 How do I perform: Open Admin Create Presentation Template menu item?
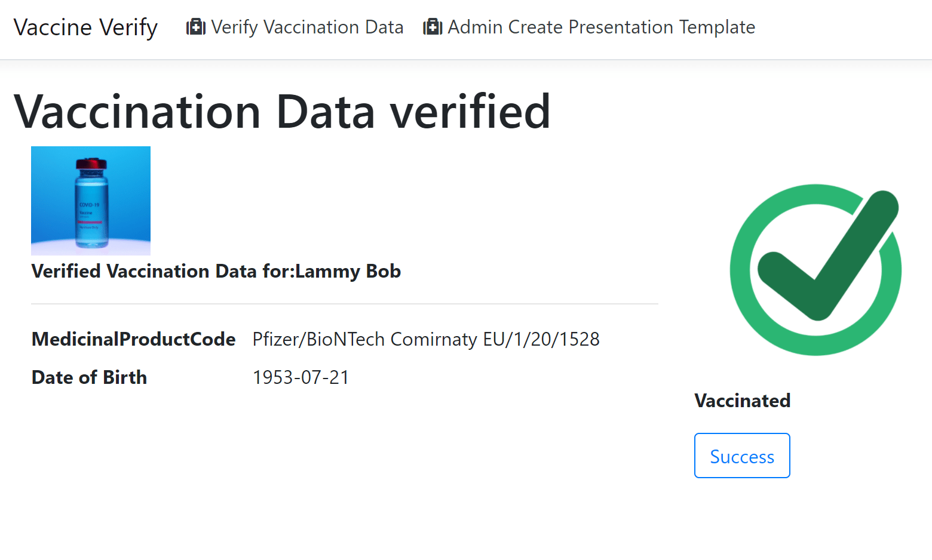click(x=601, y=27)
